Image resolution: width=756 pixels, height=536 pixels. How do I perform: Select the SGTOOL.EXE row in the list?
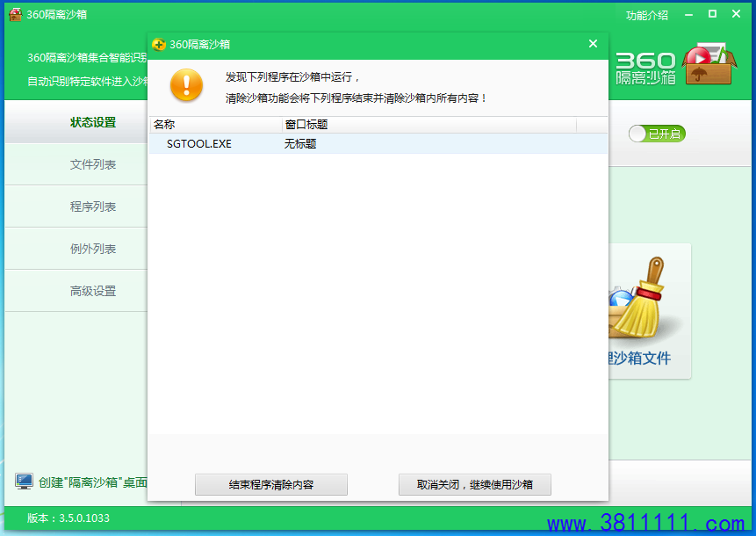coord(378,144)
